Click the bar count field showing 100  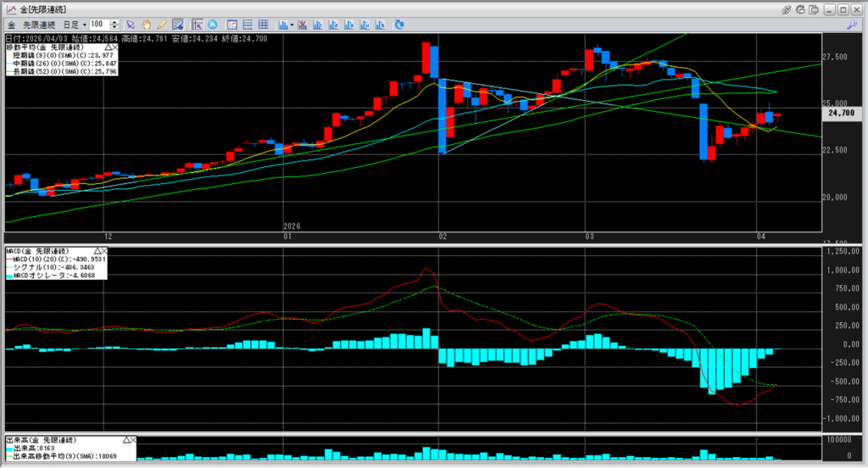coord(101,25)
